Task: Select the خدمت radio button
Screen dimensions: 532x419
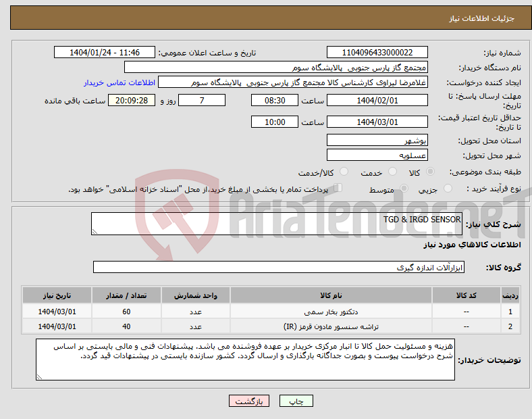Action: pos(392,172)
